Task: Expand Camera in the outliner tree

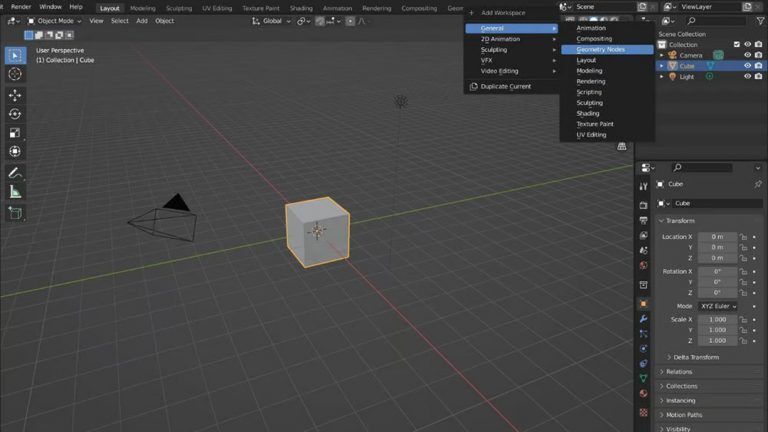Action: [x=662, y=55]
